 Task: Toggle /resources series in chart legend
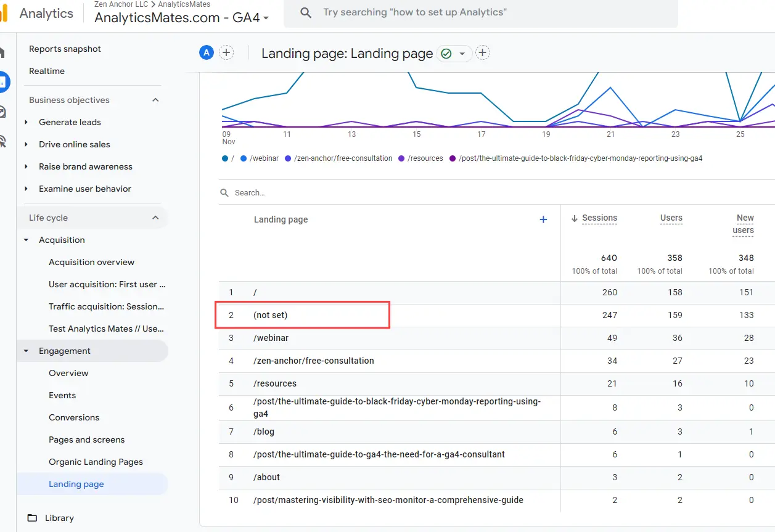[x=420, y=158]
